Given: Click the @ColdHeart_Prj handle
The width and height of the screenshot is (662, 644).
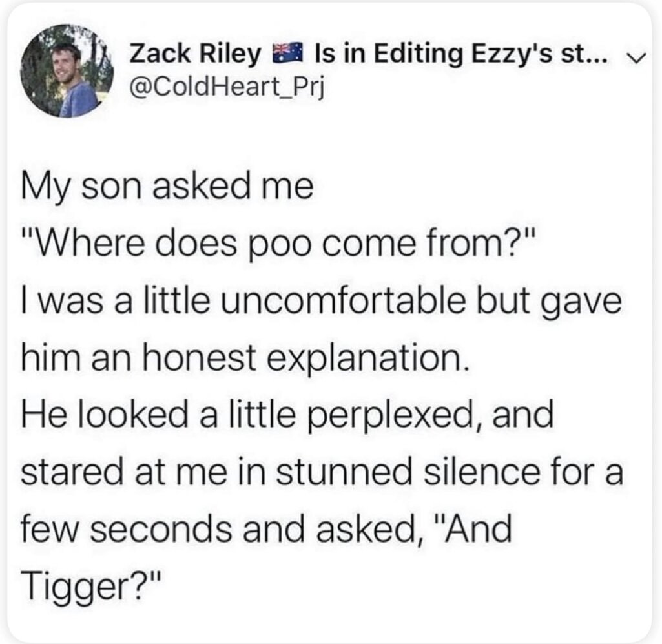Looking at the screenshot, I should click(x=226, y=88).
